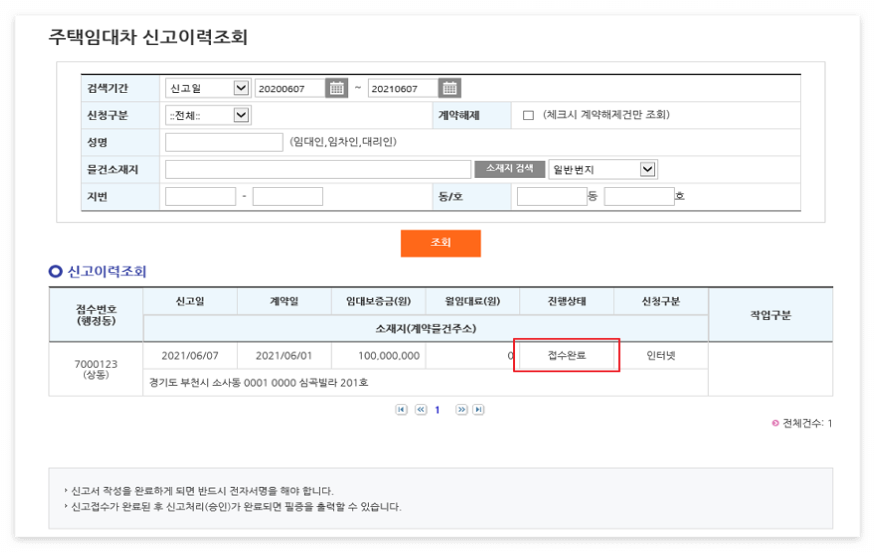Go to next page of results

point(461,410)
